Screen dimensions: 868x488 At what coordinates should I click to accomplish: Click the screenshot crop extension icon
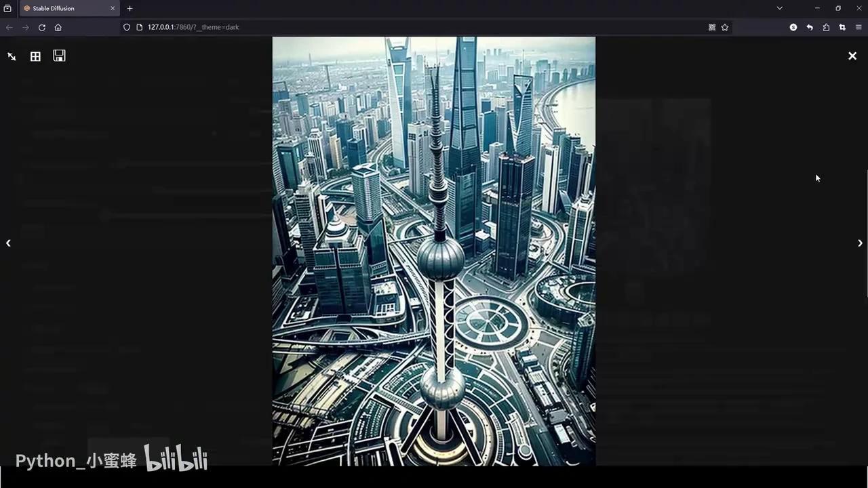(842, 27)
